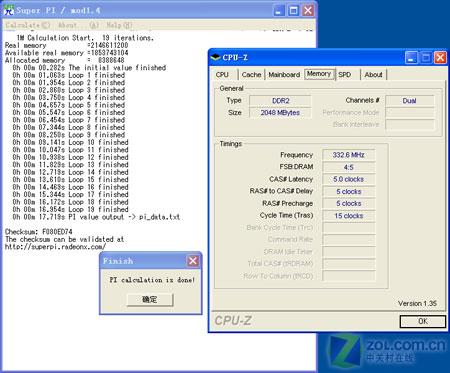Click the Super PI title bar icon
This screenshot has height=373, width=450.
click(x=8, y=10)
